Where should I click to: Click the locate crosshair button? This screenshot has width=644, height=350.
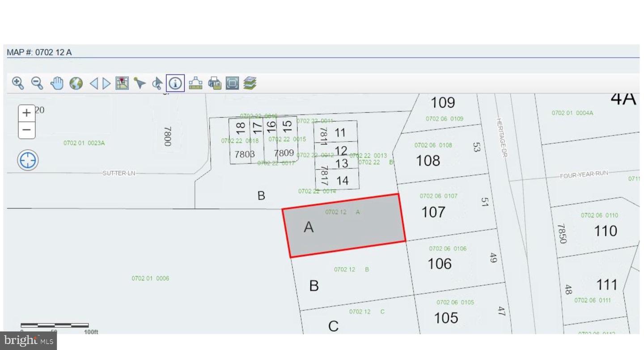(28, 160)
